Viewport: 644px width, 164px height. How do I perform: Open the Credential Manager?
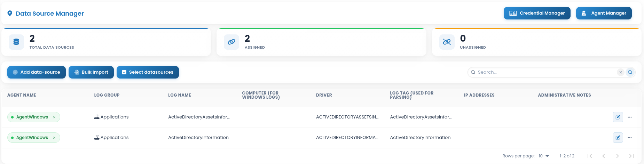(x=537, y=13)
